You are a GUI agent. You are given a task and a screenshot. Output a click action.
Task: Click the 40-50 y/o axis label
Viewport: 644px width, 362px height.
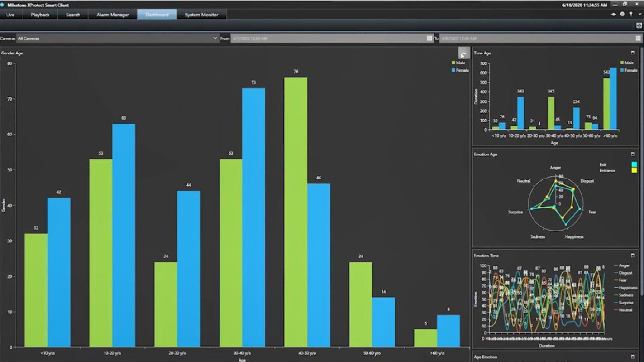click(x=307, y=353)
